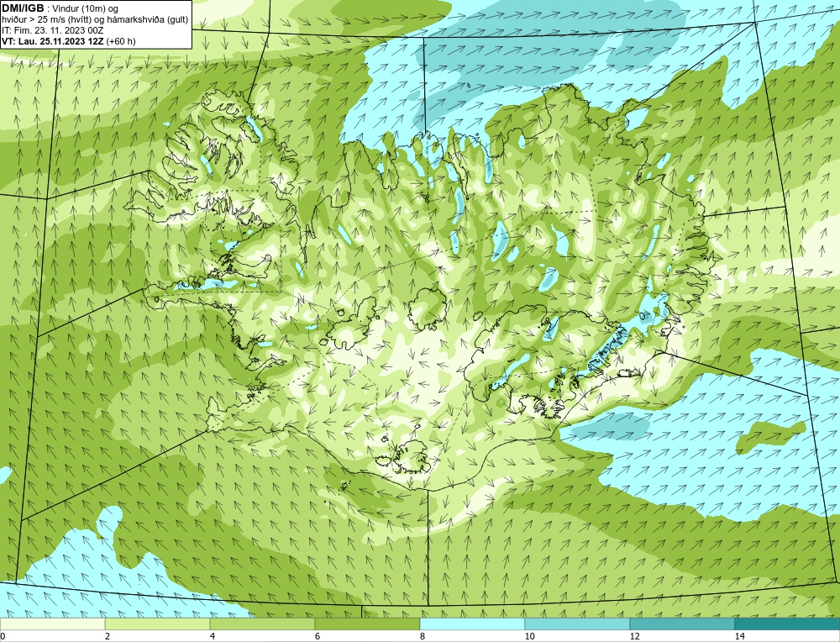Click the darker teal 12–14 legend swatch
The height and width of the screenshot is (642, 840).
pos(682,624)
